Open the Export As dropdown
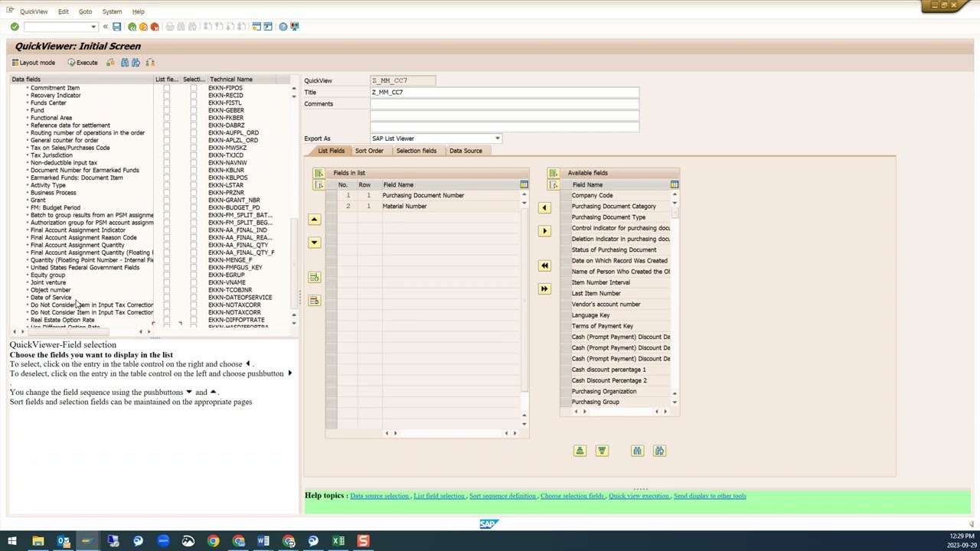Image resolution: width=980 pixels, height=551 pixels. 498,139
